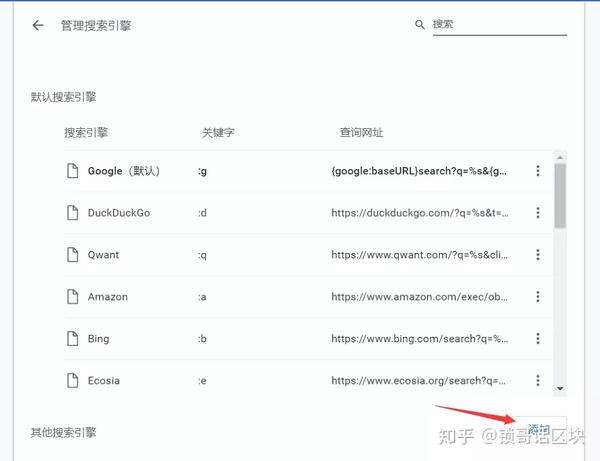Click the 默认搜索引擎 section heading
Screen dimensions: 600x461
[63, 97]
